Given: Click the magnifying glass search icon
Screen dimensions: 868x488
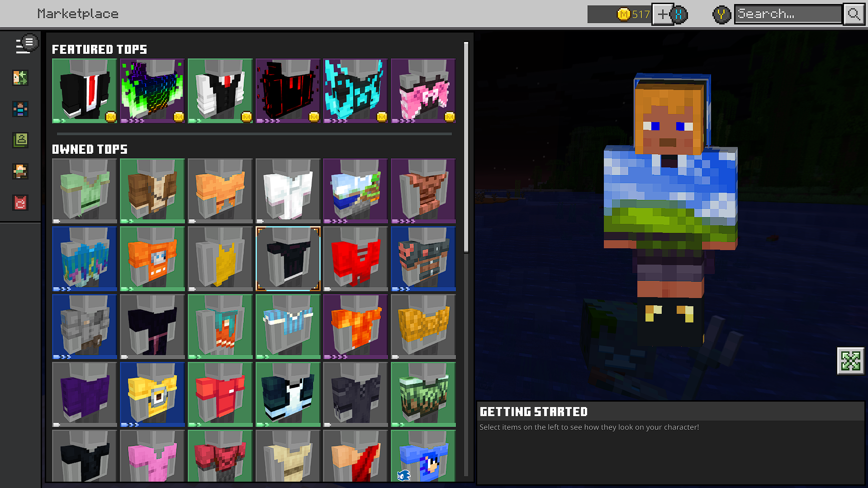Looking at the screenshot, I should [x=854, y=14].
